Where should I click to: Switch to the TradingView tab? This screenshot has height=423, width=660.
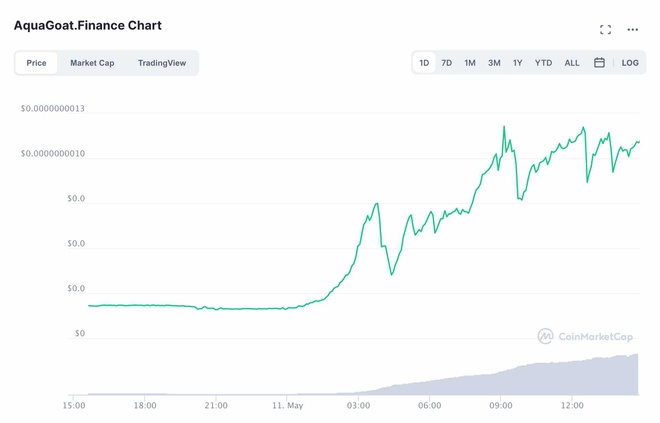[x=162, y=63]
